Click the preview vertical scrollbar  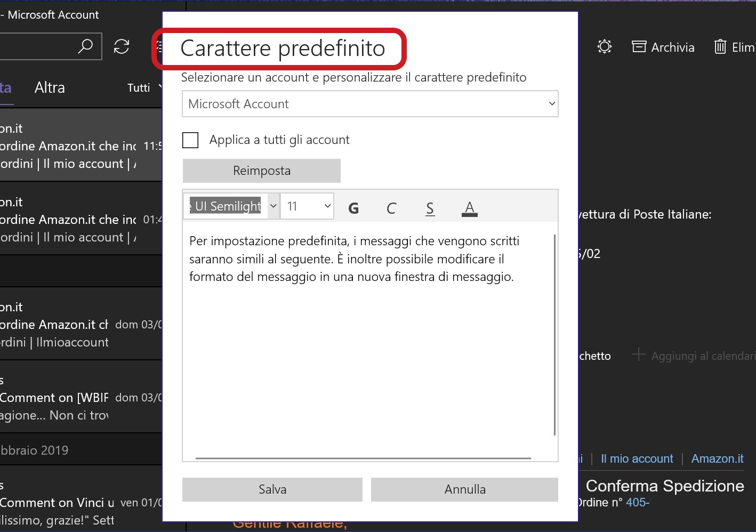pos(555,335)
